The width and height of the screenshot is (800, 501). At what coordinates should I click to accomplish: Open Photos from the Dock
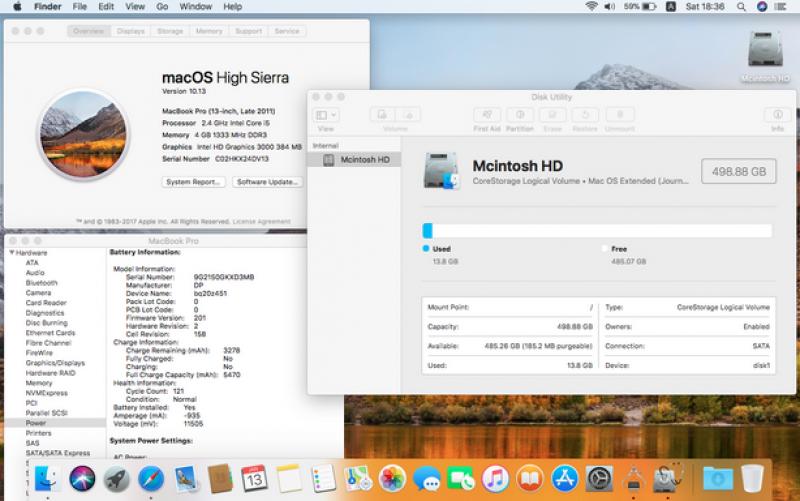(392, 479)
